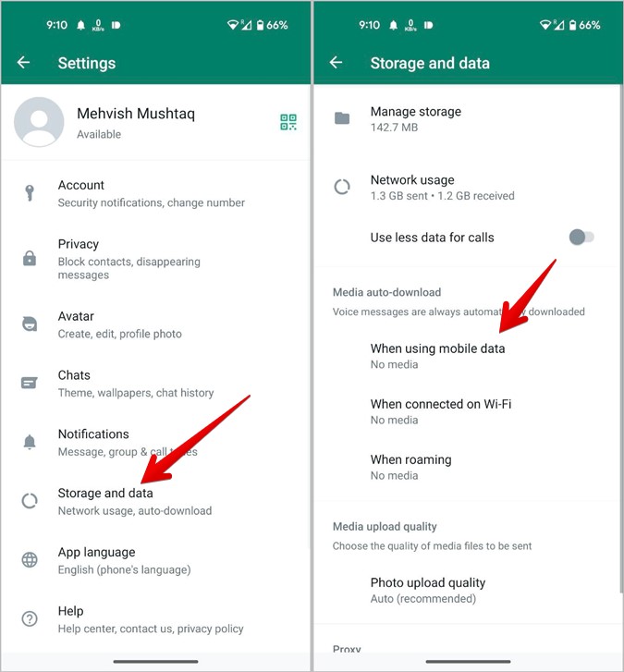Tap the key icon for Account
Screen dimensions: 624x672
30,193
